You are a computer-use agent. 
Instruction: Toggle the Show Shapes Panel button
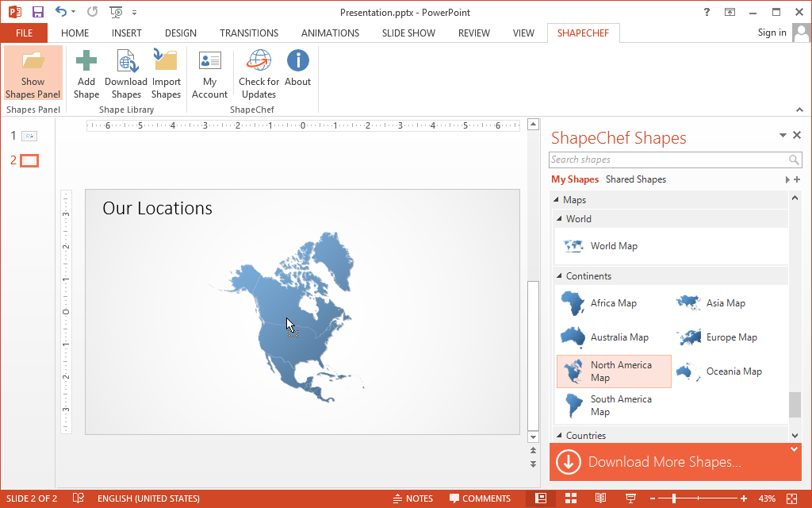pyautogui.click(x=33, y=72)
